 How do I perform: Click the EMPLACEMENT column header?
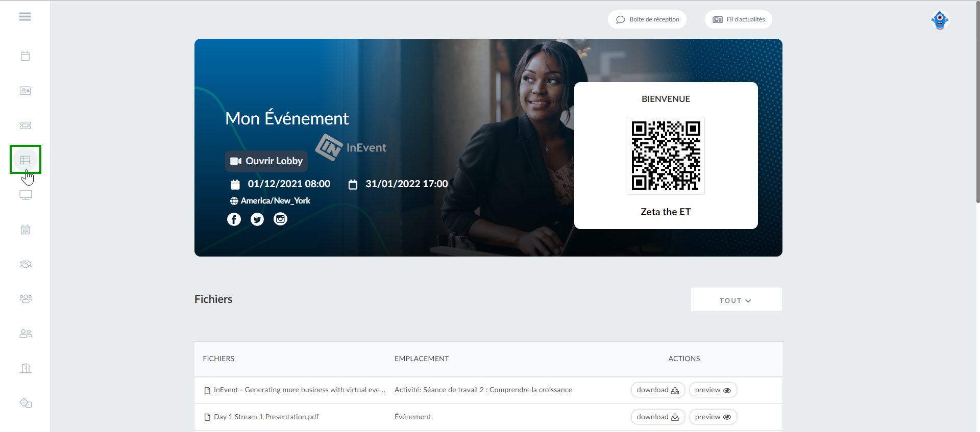tap(422, 359)
